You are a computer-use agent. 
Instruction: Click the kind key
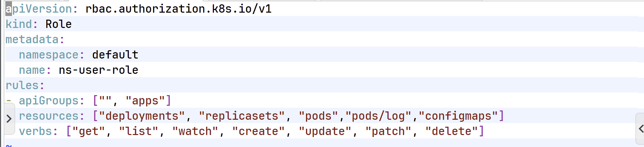(x=19, y=24)
